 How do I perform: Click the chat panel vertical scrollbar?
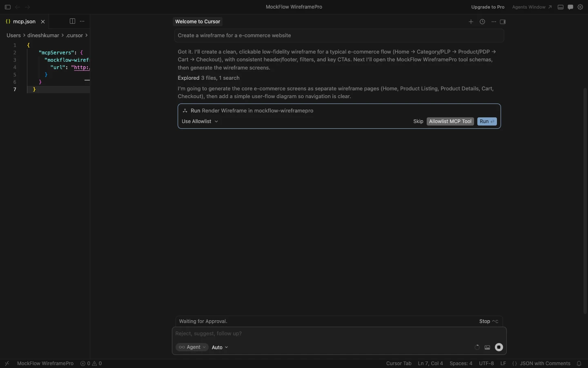tap(585, 200)
